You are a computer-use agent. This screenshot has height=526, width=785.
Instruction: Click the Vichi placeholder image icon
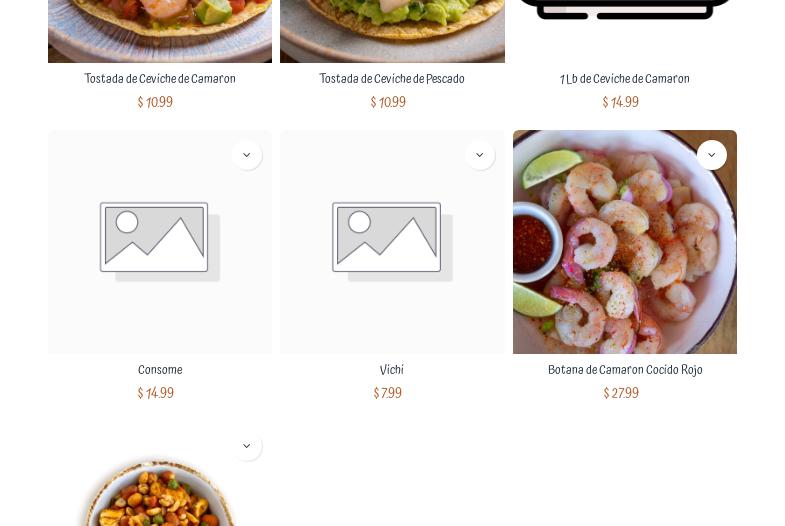tap(392, 242)
